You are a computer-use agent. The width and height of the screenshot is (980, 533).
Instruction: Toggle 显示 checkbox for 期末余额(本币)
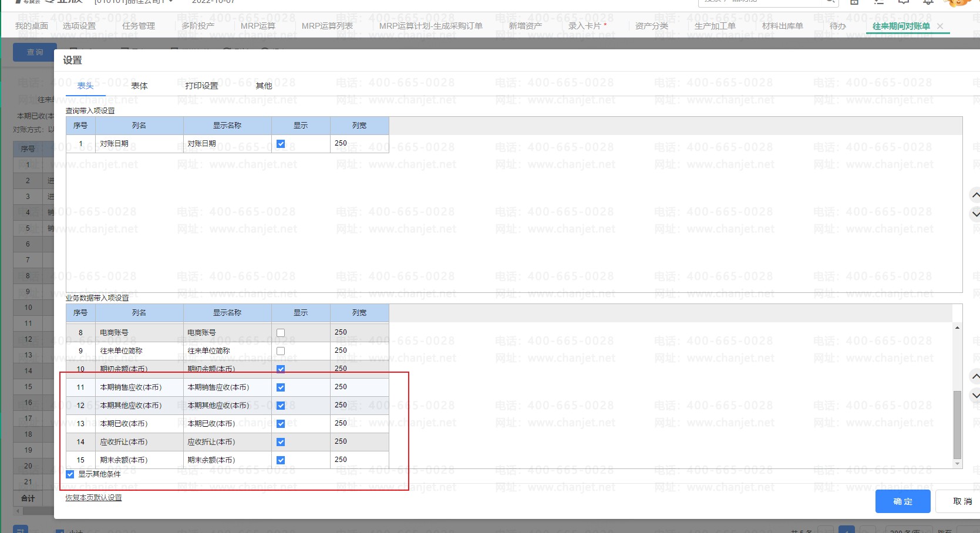(281, 460)
